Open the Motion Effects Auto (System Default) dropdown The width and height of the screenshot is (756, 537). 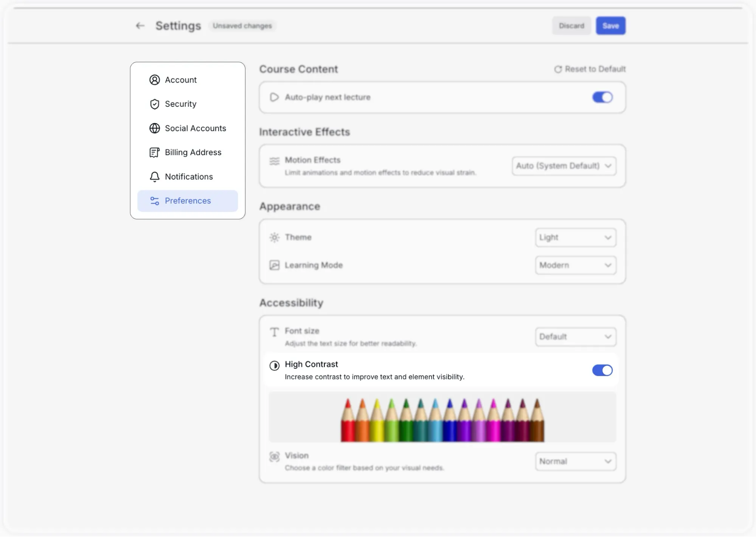pyautogui.click(x=564, y=166)
